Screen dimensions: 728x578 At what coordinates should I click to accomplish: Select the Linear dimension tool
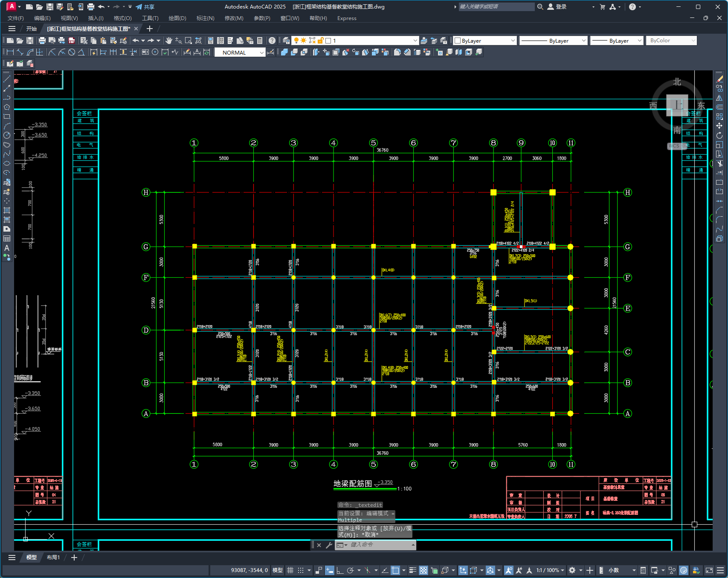tap(10, 52)
